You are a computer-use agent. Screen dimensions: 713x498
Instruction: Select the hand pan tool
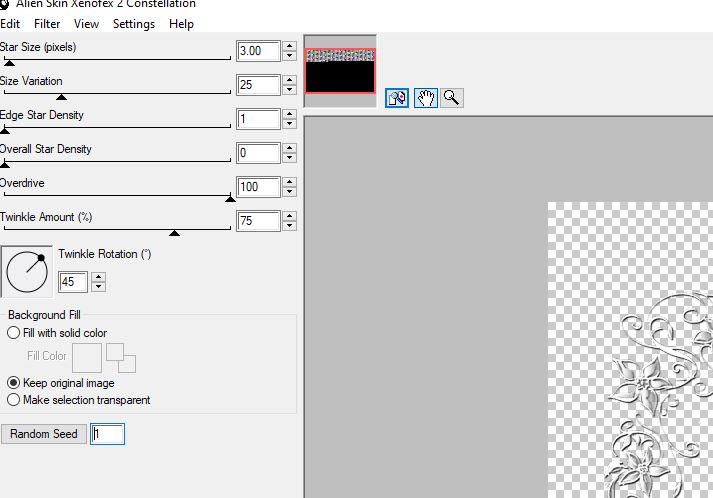(426, 98)
